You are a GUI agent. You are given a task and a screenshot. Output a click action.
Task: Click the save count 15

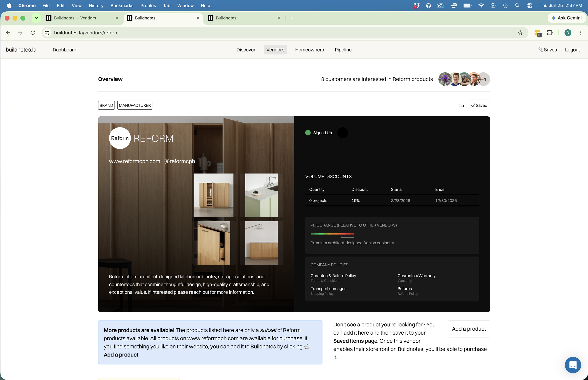(461, 105)
